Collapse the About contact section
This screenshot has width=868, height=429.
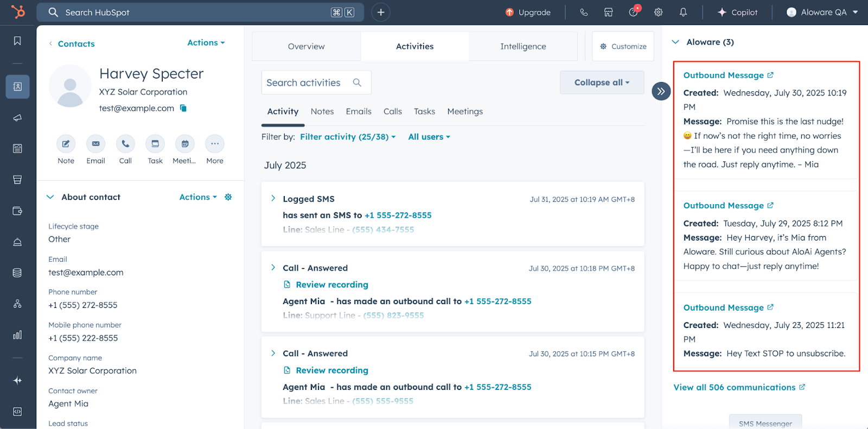pos(50,197)
